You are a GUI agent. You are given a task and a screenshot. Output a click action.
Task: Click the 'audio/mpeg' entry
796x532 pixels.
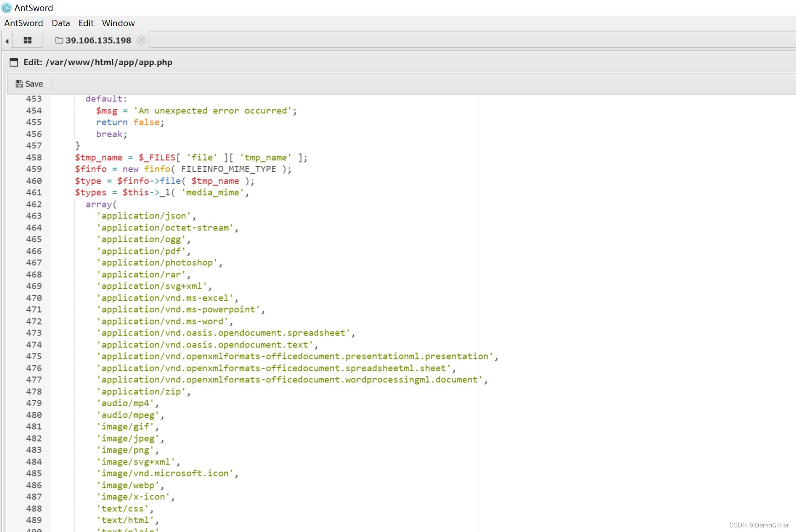128,415
